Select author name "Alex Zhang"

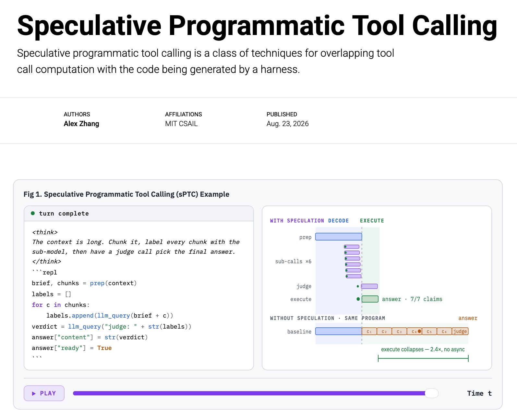[81, 123]
